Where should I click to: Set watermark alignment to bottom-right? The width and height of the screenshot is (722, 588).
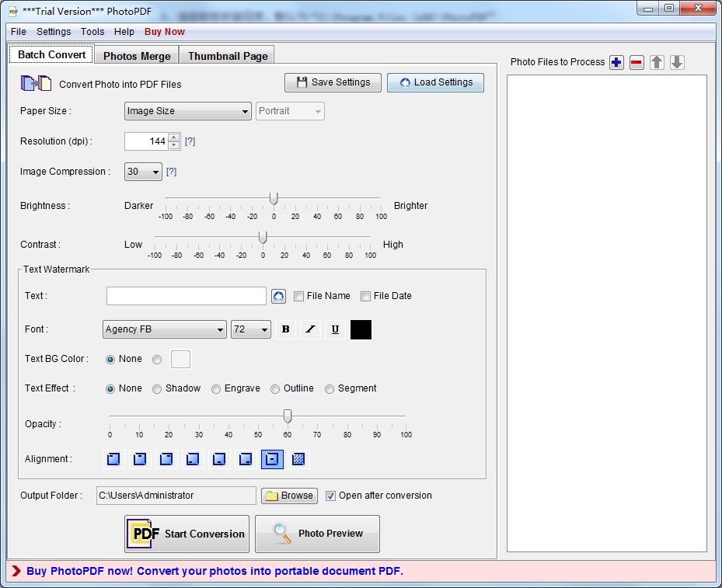tap(246, 459)
